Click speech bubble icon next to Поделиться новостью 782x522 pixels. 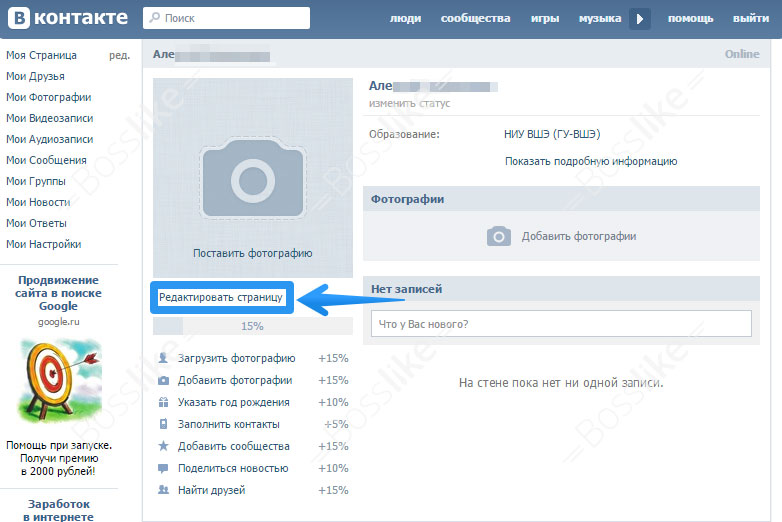coord(163,468)
